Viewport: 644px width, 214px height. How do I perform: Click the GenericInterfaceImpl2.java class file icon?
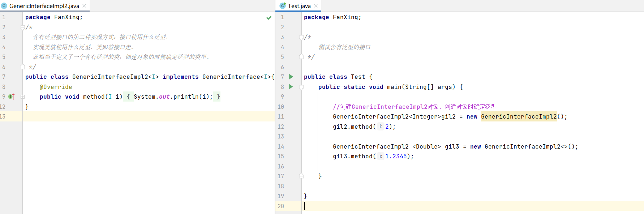(x=4, y=6)
